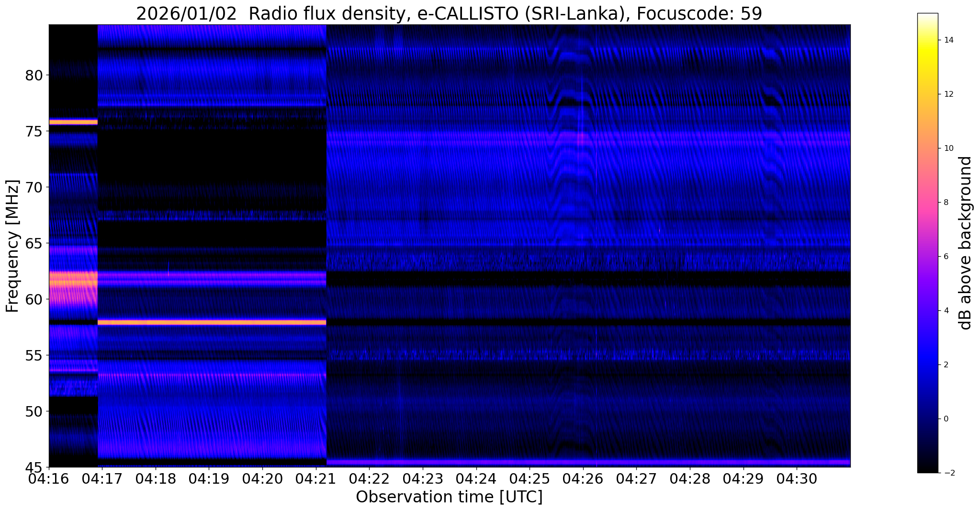
Task: Click the colorbar tick value 4
Action: pos(946,311)
